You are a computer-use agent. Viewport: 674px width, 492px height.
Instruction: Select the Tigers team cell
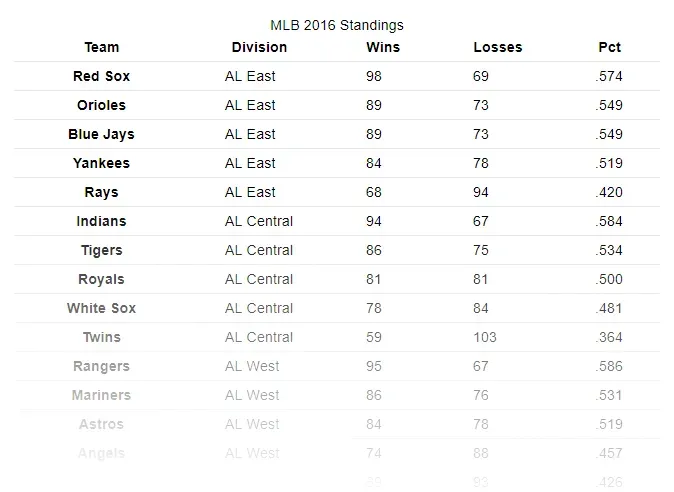(102, 250)
